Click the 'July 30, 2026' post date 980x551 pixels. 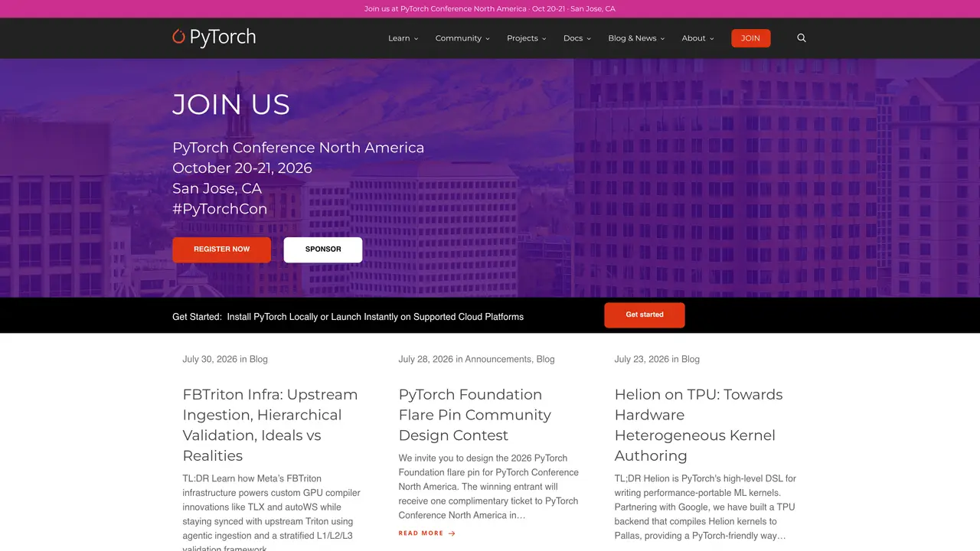pyautogui.click(x=210, y=359)
